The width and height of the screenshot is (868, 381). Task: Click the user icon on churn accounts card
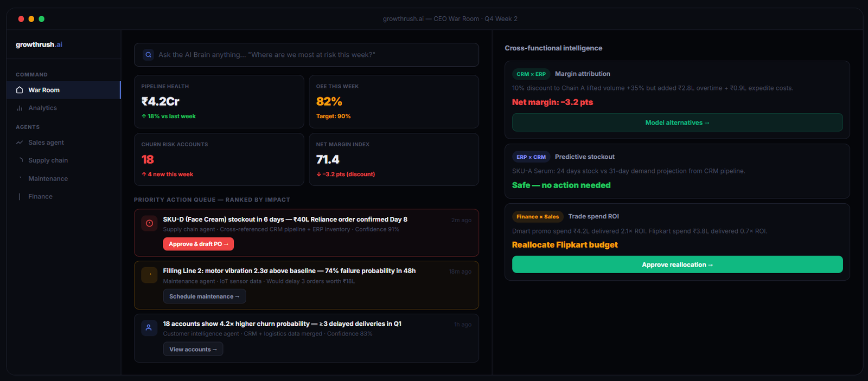tap(149, 328)
